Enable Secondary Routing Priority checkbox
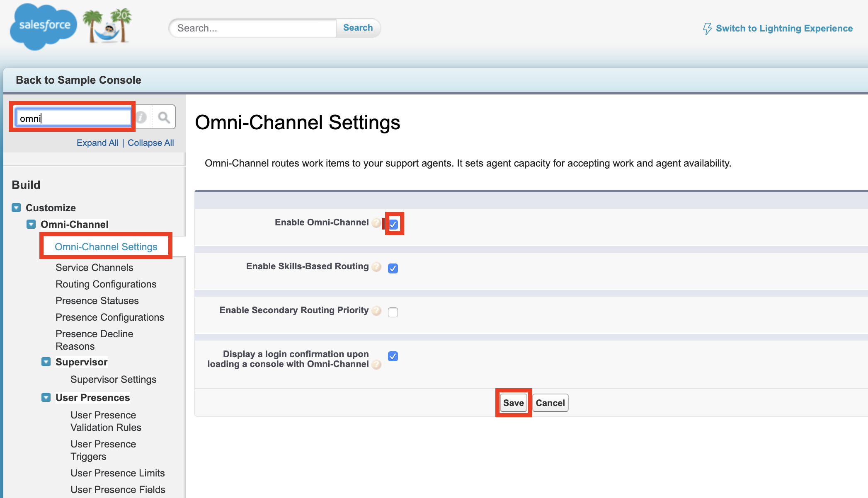868x498 pixels. 393,312
